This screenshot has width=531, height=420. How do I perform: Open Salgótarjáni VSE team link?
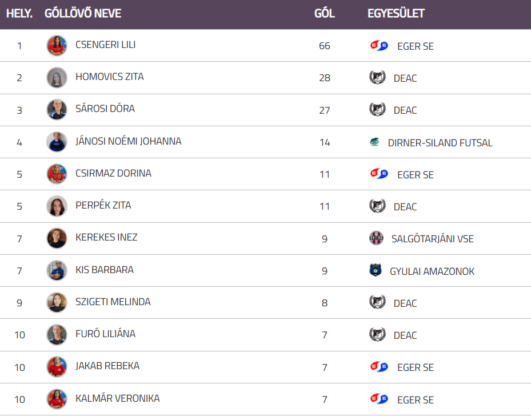(x=432, y=239)
